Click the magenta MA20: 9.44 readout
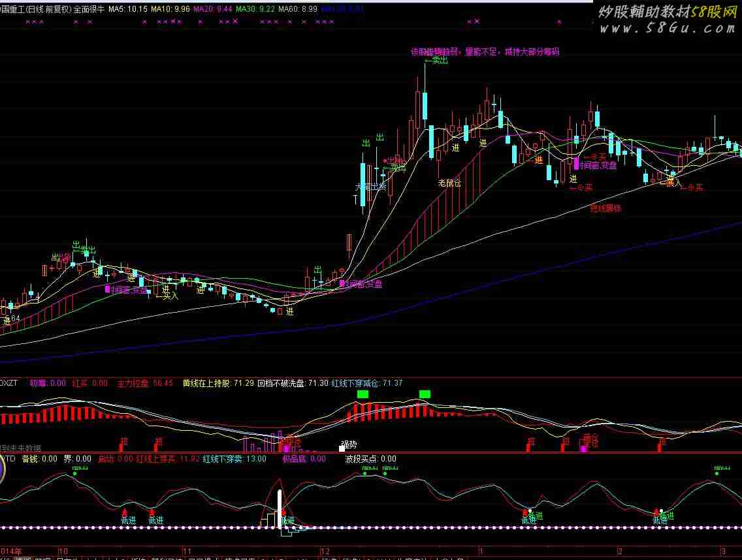 [213, 9]
